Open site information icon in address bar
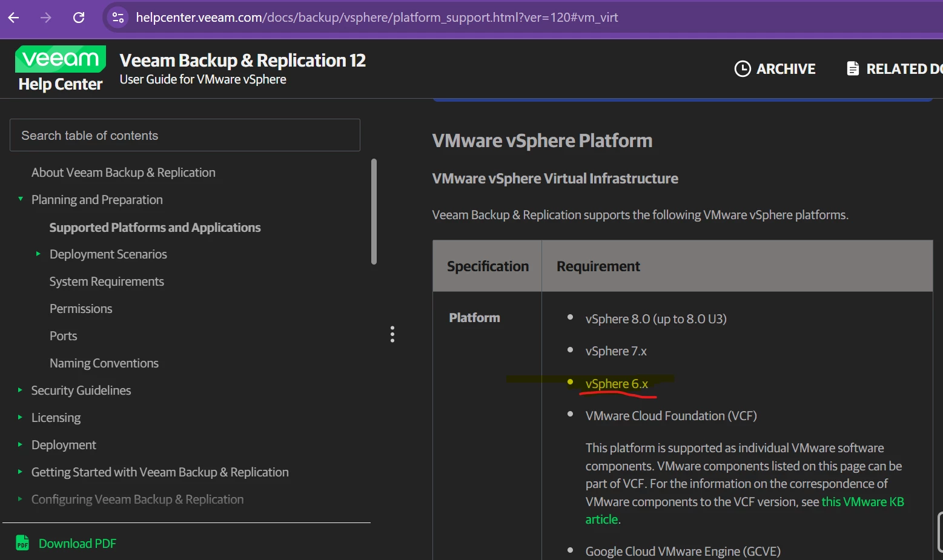This screenshot has height=560, width=943. click(118, 18)
